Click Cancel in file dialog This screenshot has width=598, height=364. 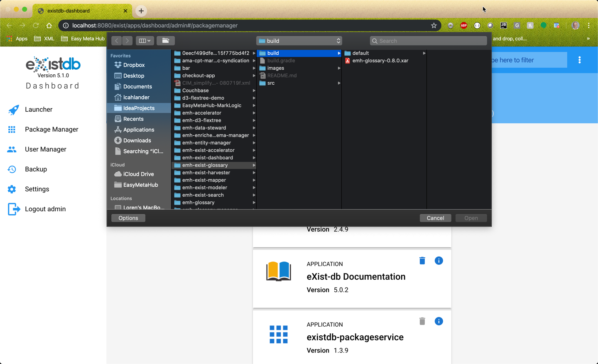coord(435,218)
